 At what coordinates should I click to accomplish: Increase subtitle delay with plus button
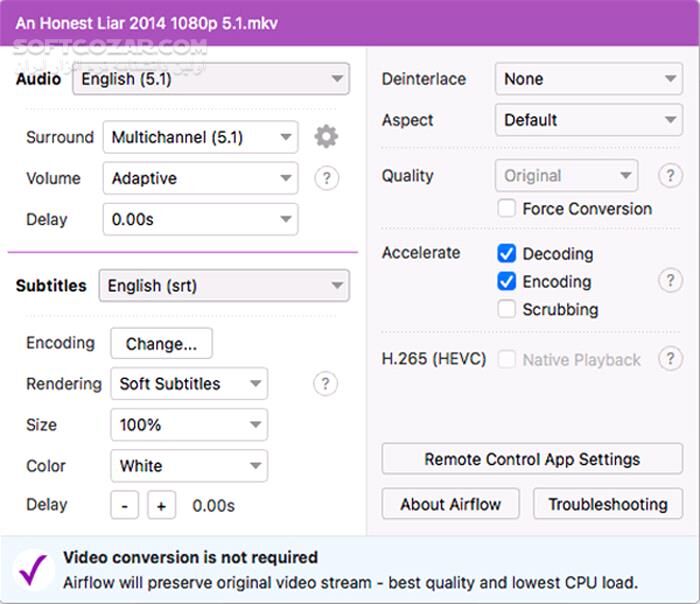click(161, 505)
